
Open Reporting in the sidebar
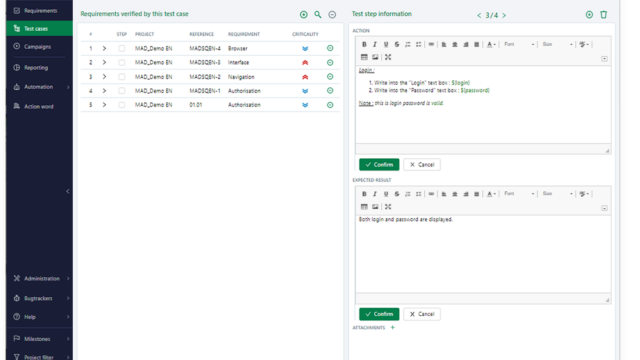40,68
